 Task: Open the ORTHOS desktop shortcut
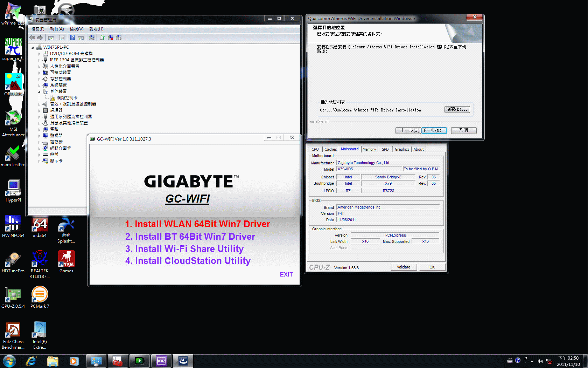coord(13,84)
